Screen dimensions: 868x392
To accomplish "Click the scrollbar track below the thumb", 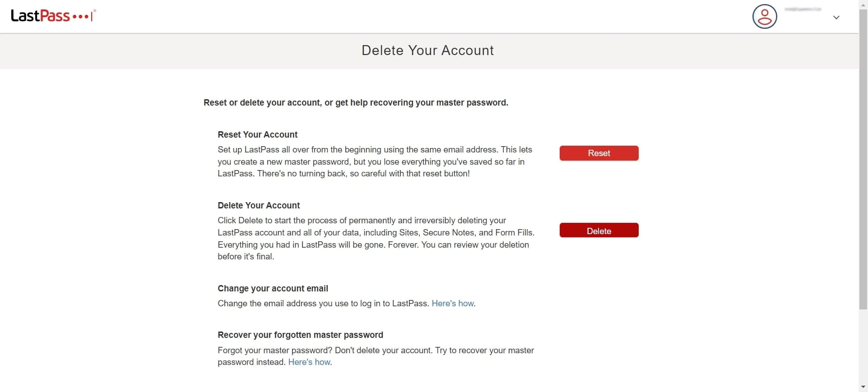I will pyautogui.click(x=863, y=347).
